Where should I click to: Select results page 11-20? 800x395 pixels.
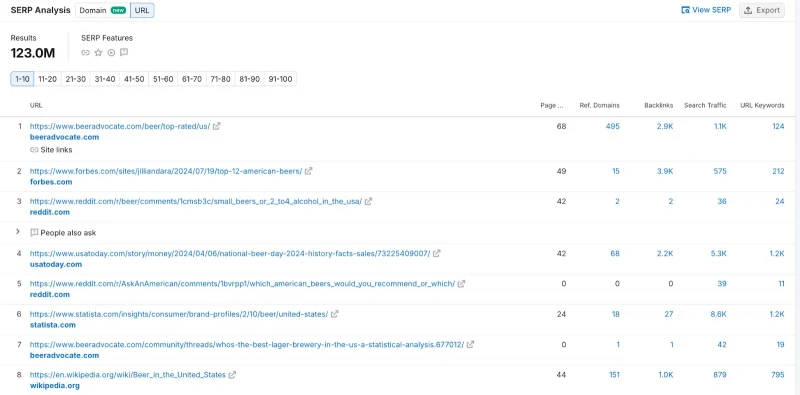[x=47, y=79]
